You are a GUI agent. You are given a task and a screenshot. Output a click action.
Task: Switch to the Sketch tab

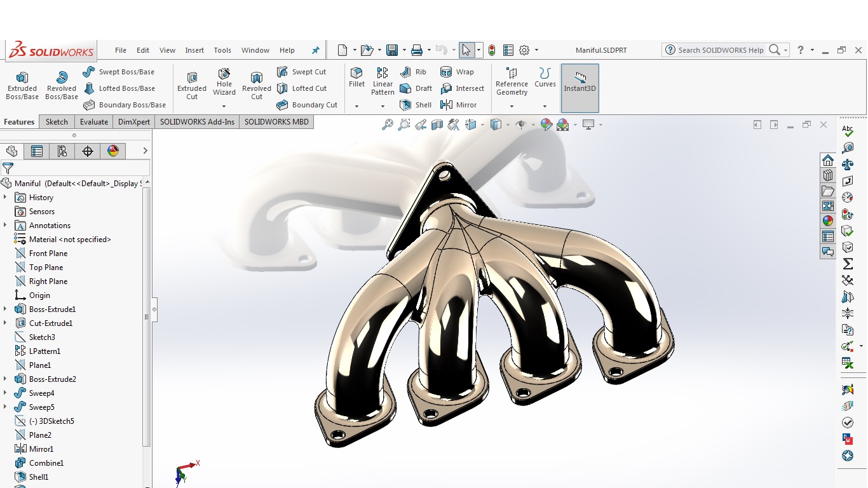coord(57,121)
